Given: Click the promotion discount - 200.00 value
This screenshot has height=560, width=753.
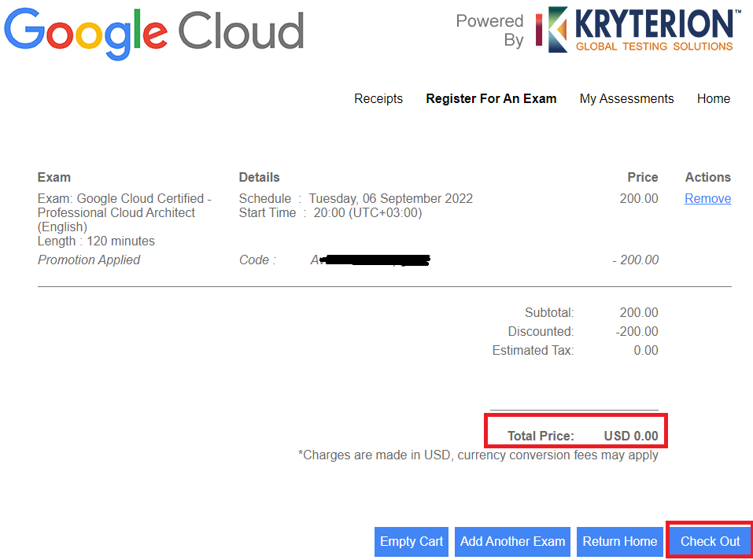Looking at the screenshot, I should [635, 260].
